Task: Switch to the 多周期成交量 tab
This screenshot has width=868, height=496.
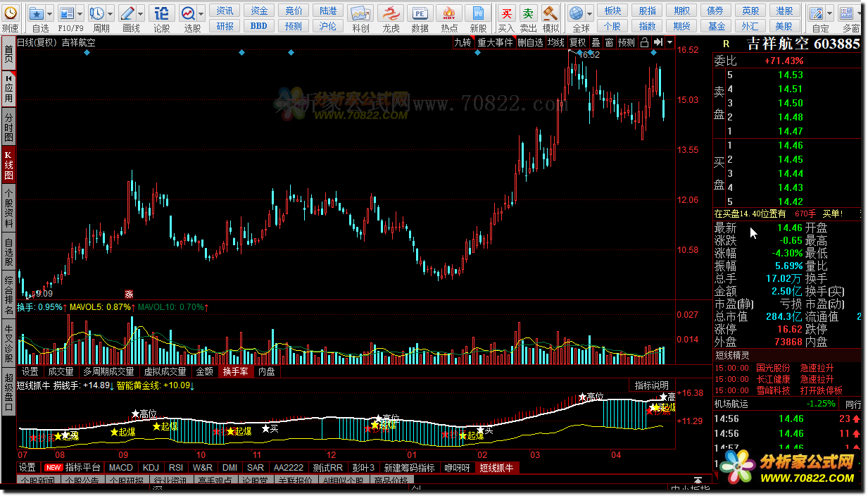Action: [x=108, y=371]
